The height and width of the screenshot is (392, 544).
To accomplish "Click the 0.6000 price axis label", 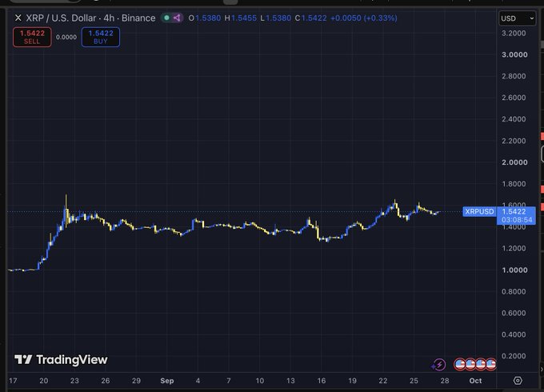I will coord(514,313).
